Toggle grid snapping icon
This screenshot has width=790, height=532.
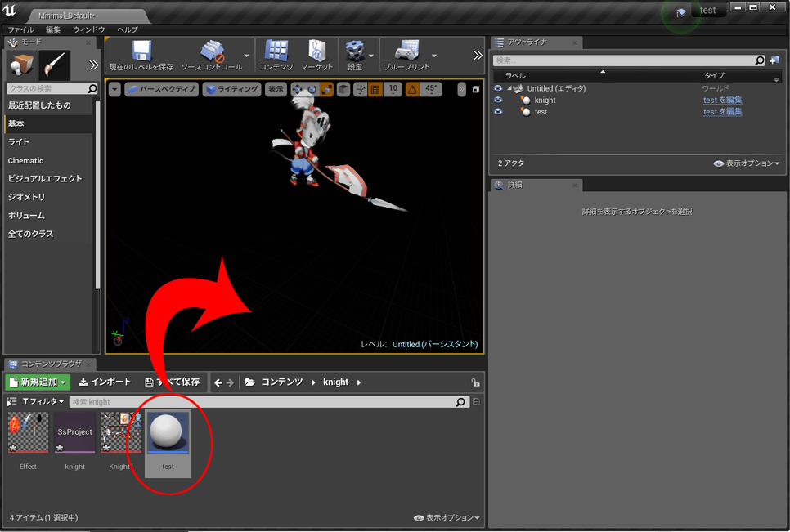[x=375, y=90]
